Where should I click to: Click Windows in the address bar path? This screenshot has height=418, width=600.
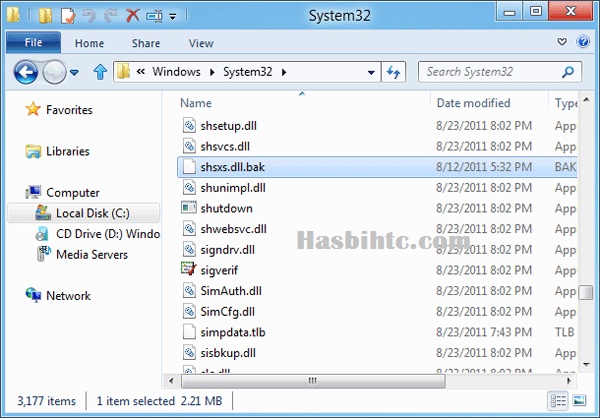pyautogui.click(x=176, y=72)
